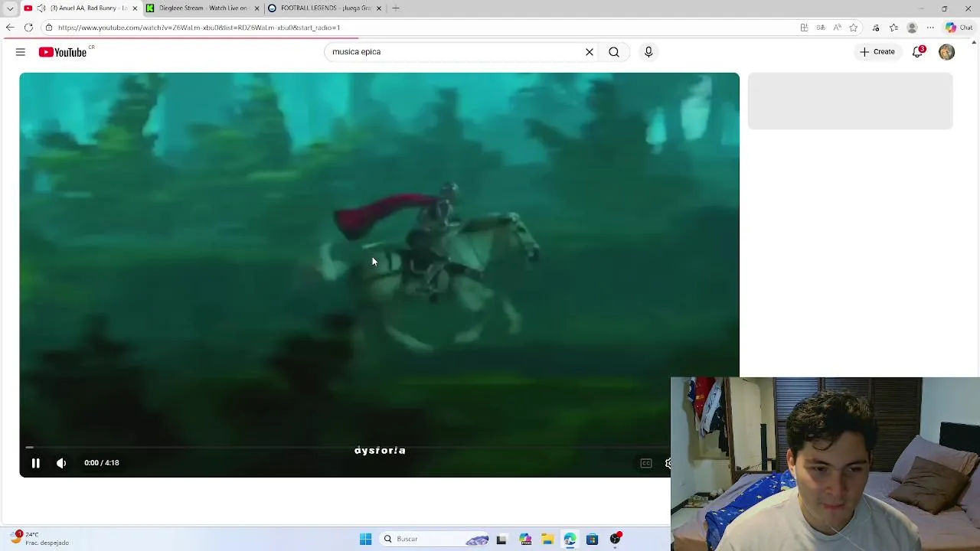
Task: Open the browser media control icon
Action: point(876,28)
